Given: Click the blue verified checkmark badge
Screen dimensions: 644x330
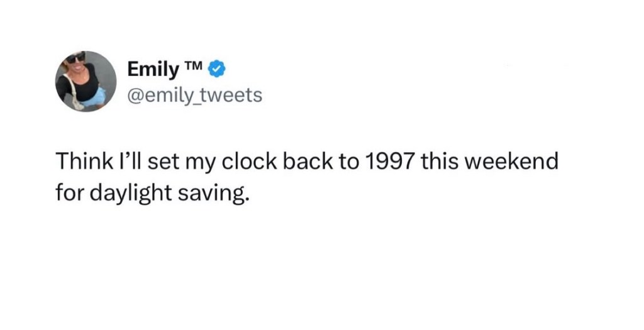Looking at the screenshot, I should 218,69.
